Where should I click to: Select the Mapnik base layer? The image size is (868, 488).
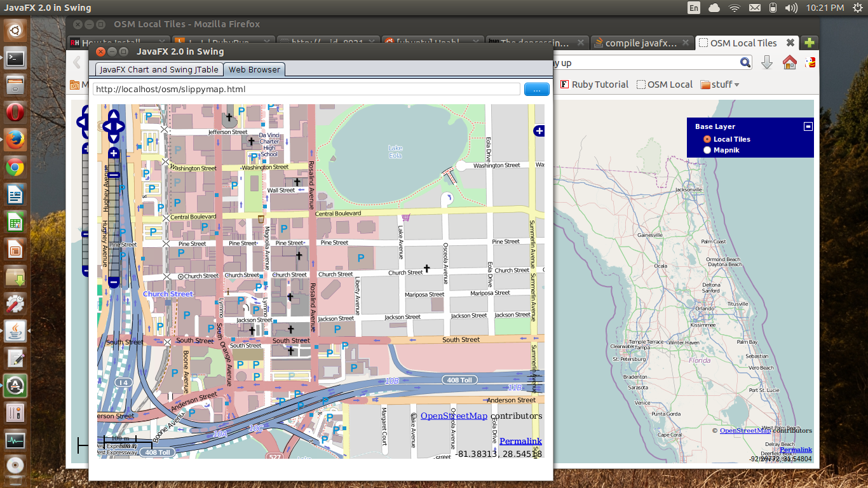(707, 150)
